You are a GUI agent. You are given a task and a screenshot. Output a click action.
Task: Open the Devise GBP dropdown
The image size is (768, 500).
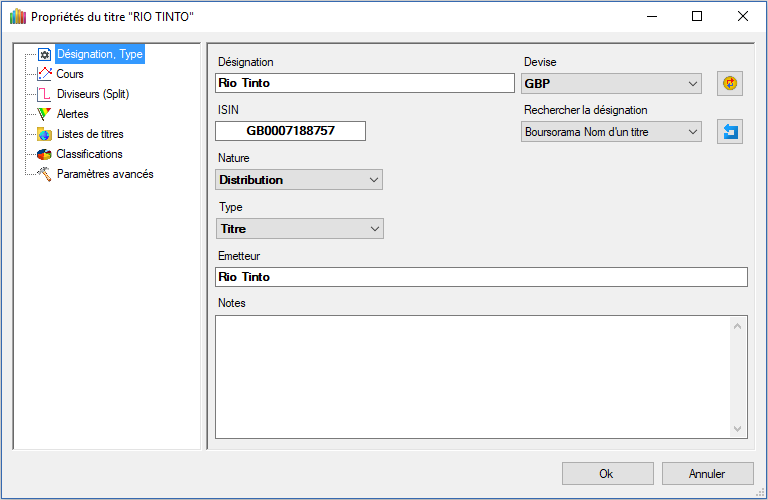point(611,83)
